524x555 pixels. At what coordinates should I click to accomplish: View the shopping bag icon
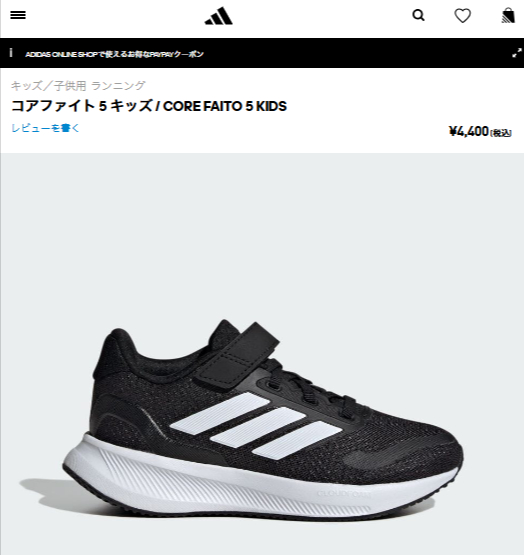[x=508, y=16]
